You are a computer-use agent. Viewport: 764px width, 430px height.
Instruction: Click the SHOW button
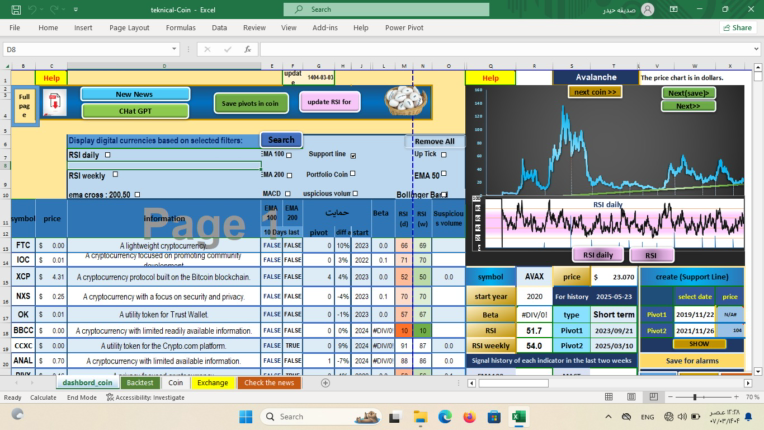pyautogui.click(x=699, y=344)
